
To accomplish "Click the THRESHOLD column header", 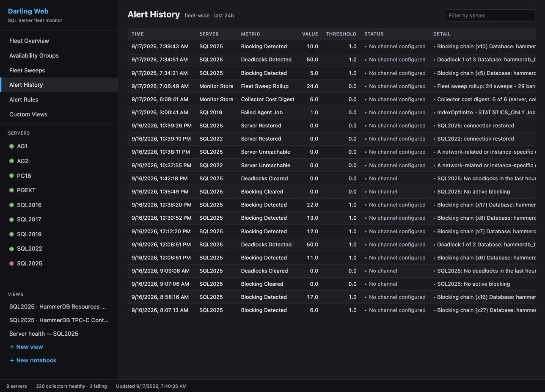I will click(341, 34).
